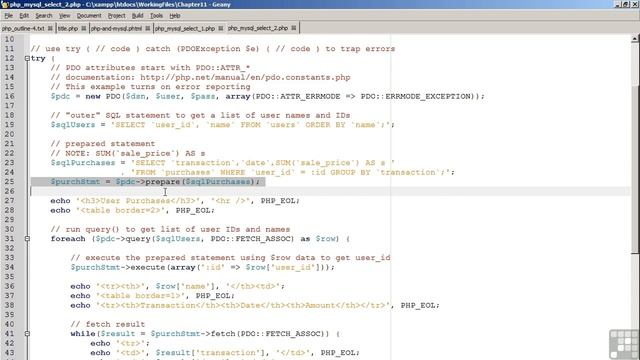Screen dimensions: 640x360
Task: Open the View menu
Action: (64, 16)
